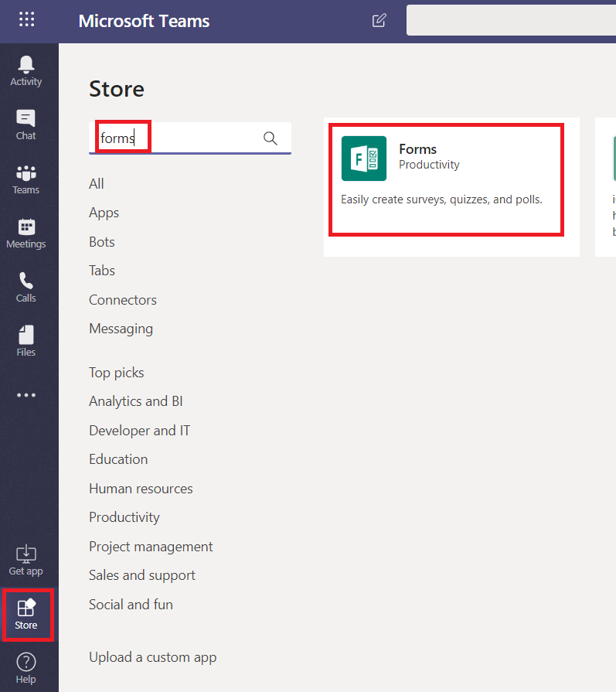Filter store by Tabs
Viewport: 616px width, 692px height.
point(102,271)
